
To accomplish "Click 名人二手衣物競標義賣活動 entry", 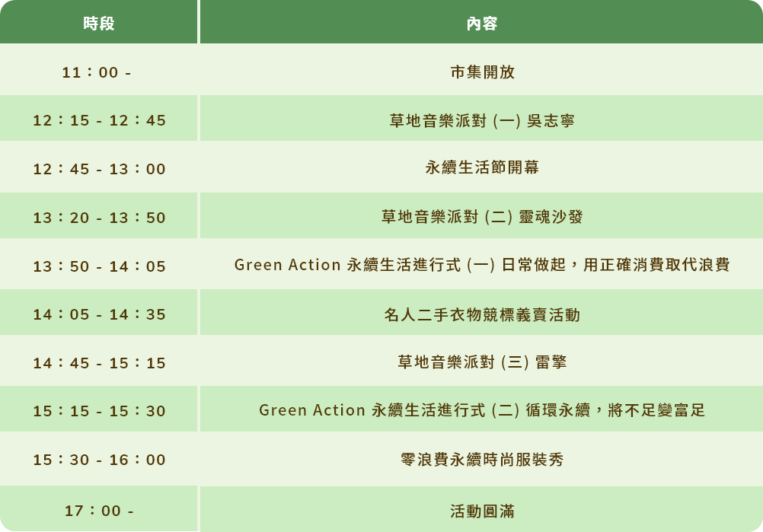I will pyautogui.click(x=482, y=314).
